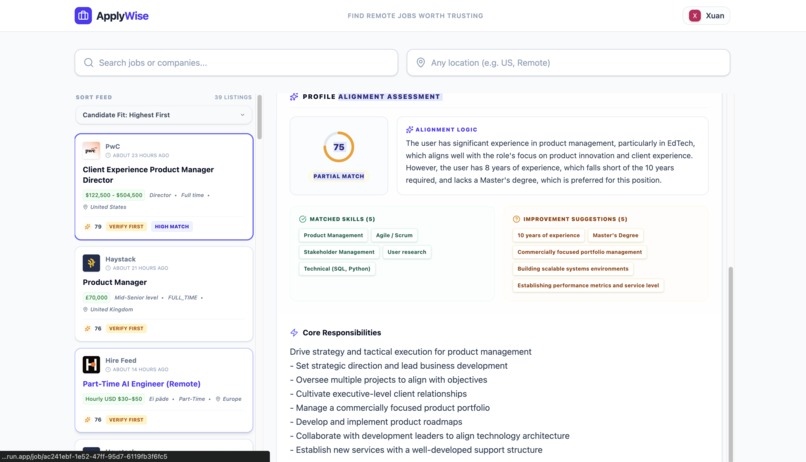Click the job list vertical scrollbar
The height and width of the screenshot is (462, 806).
pyautogui.click(x=260, y=117)
